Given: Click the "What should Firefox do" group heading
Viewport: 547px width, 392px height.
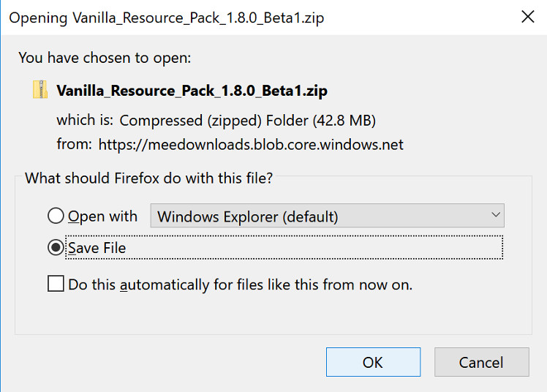Looking at the screenshot, I should pyautogui.click(x=149, y=178).
